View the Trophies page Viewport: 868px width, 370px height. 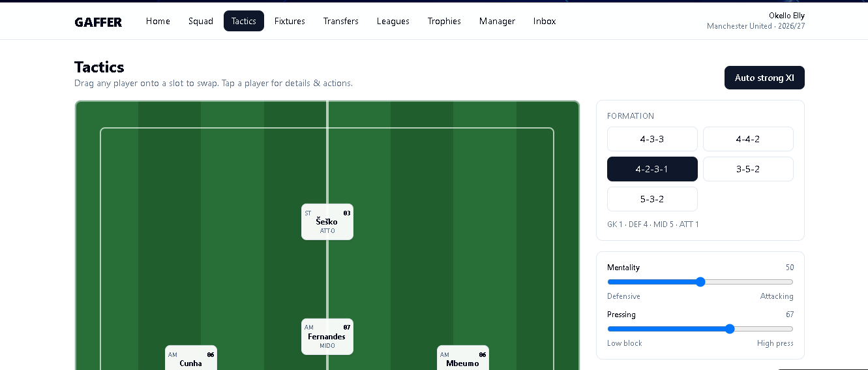444,21
